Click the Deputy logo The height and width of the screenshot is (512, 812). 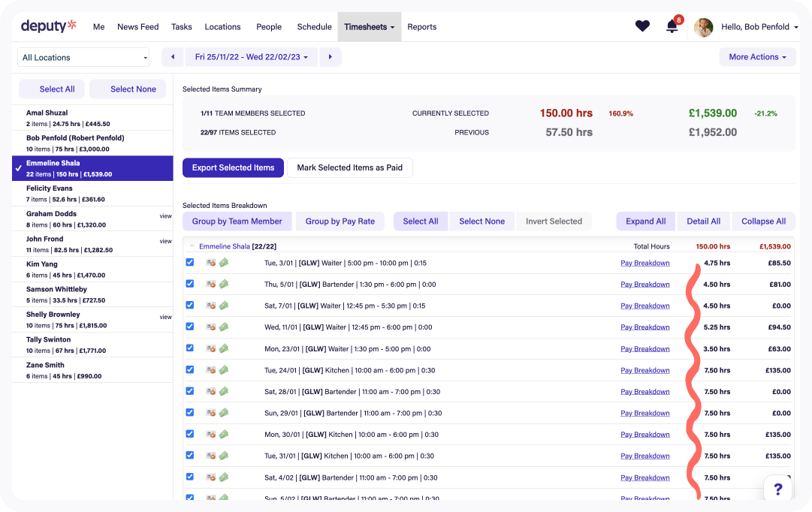tap(47, 26)
